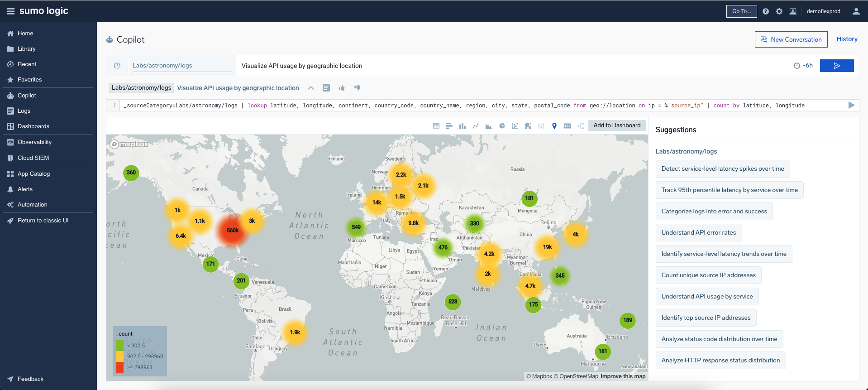Click the Labs/astronomy/logs source input field
Viewport: 868px width, 390px height.
182,66
